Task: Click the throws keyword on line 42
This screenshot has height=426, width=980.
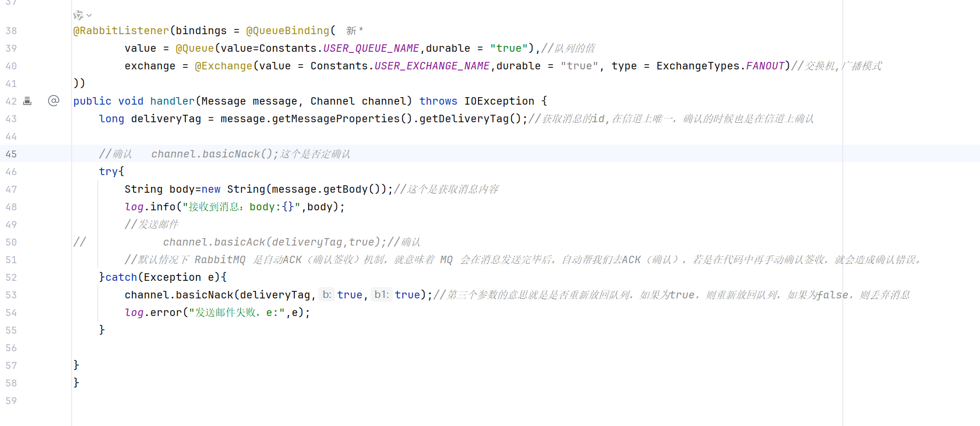Action: (438, 101)
